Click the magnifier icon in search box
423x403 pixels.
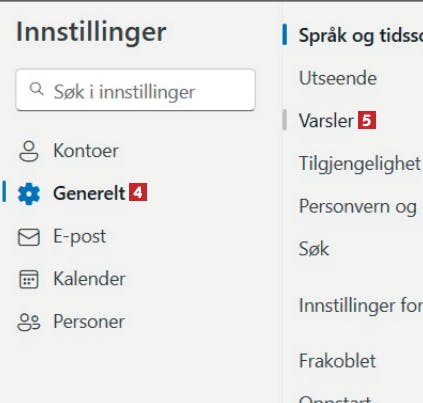36,89
